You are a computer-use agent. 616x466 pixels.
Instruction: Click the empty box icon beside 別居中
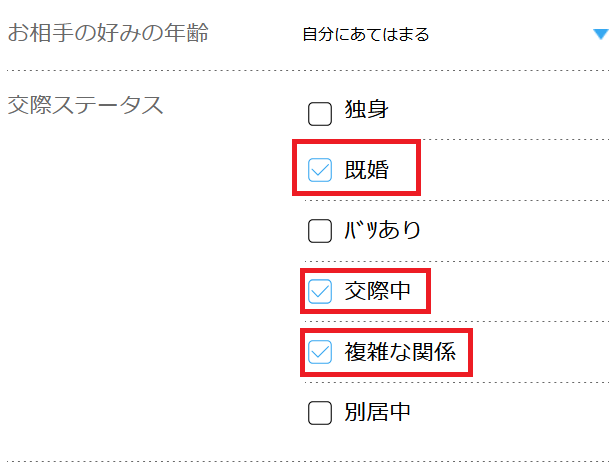click(320, 411)
